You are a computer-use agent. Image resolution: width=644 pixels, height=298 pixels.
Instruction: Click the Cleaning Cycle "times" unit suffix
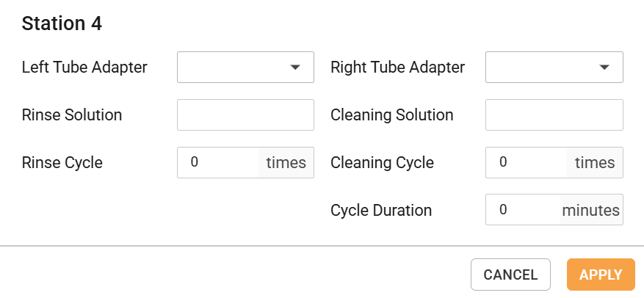(594, 163)
